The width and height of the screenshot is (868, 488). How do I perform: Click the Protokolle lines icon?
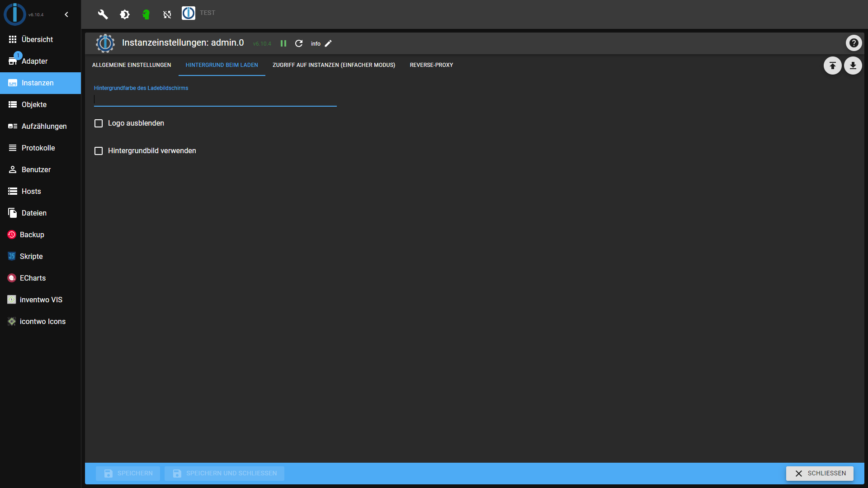[x=13, y=148]
